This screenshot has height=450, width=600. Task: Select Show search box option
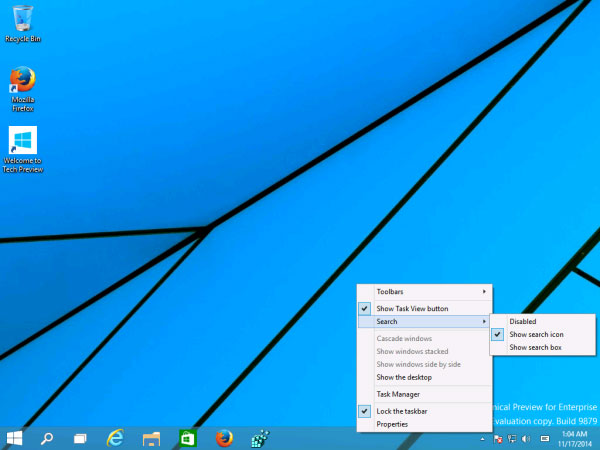[543, 347]
